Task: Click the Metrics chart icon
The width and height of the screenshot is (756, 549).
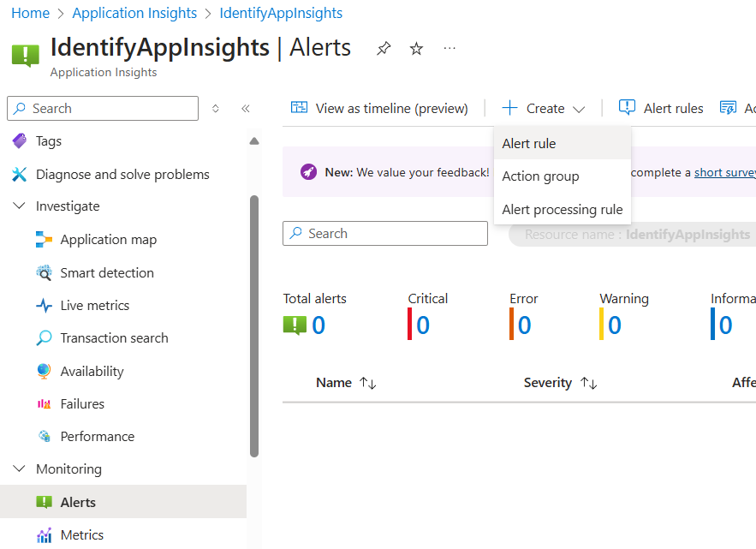Action: click(x=44, y=535)
